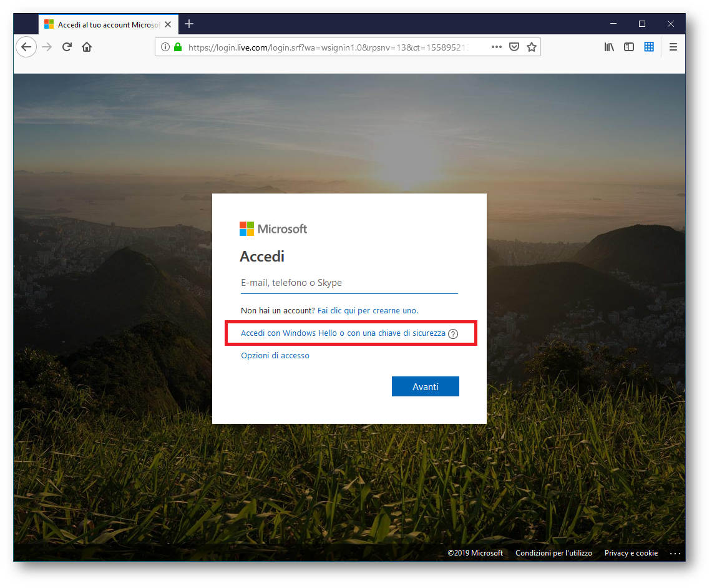
Task: Open Condizioni per l'utilizzo link
Action: pos(554,552)
